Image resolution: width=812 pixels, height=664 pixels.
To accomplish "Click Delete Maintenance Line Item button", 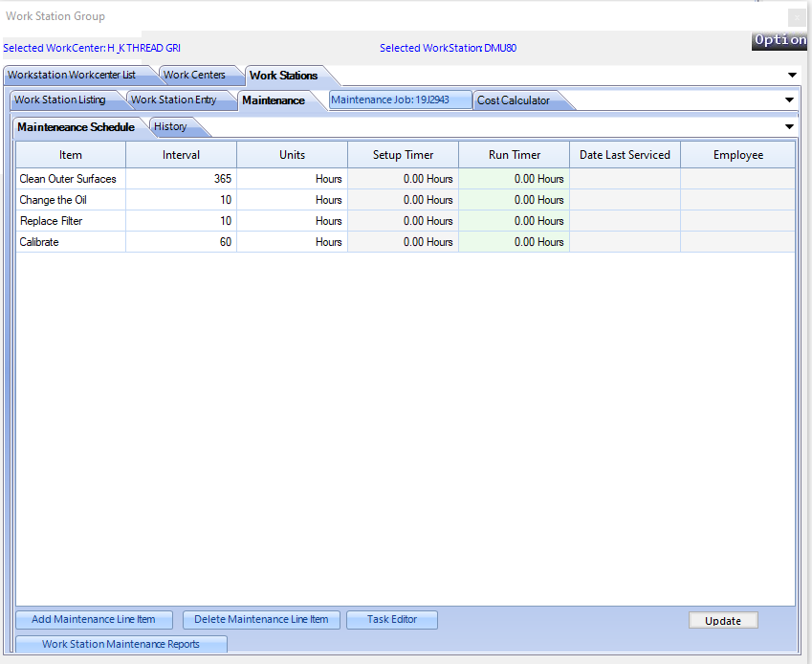I will coord(261,619).
